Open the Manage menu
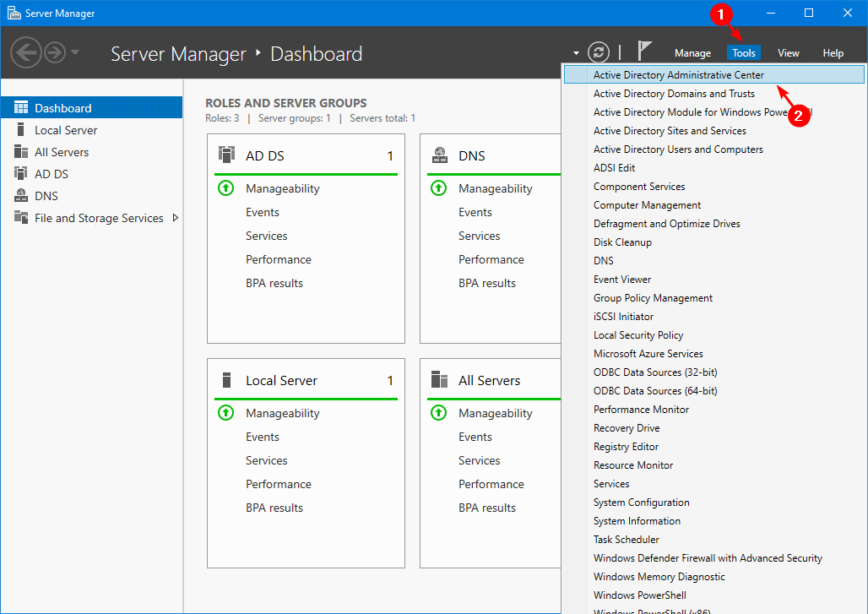868x614 pixels. click(x=692, y=53)
